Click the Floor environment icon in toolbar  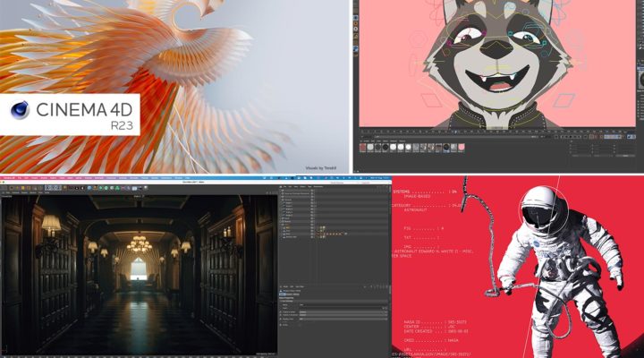[134, 188]
